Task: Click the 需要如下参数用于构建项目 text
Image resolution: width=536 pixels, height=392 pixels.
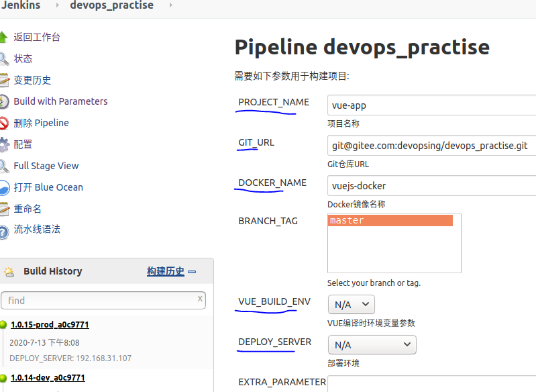Action: (292, 76)
